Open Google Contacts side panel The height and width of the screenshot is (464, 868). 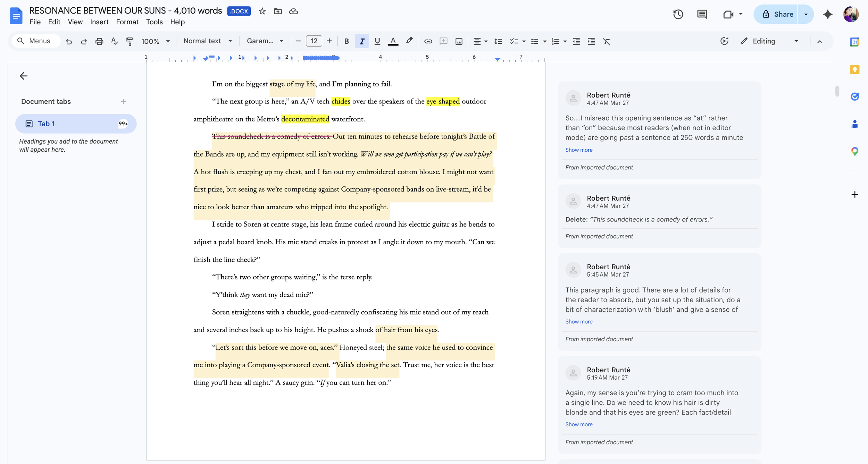854,124
